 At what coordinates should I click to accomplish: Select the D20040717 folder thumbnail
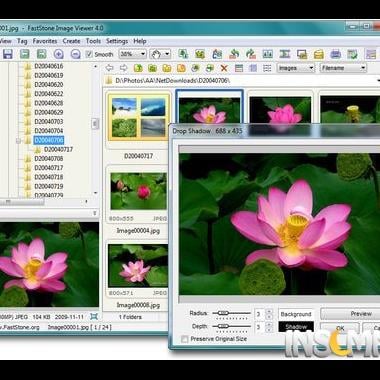click(138, 117)
